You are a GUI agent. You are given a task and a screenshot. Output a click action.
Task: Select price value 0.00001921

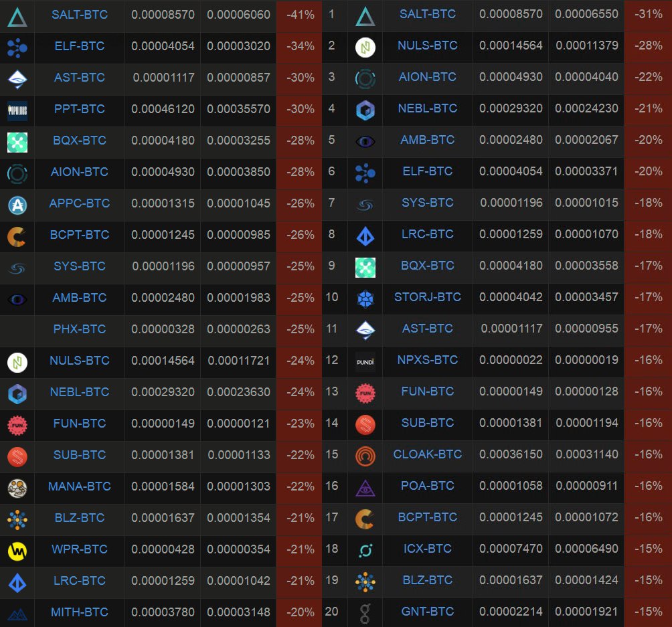[587, 612]
